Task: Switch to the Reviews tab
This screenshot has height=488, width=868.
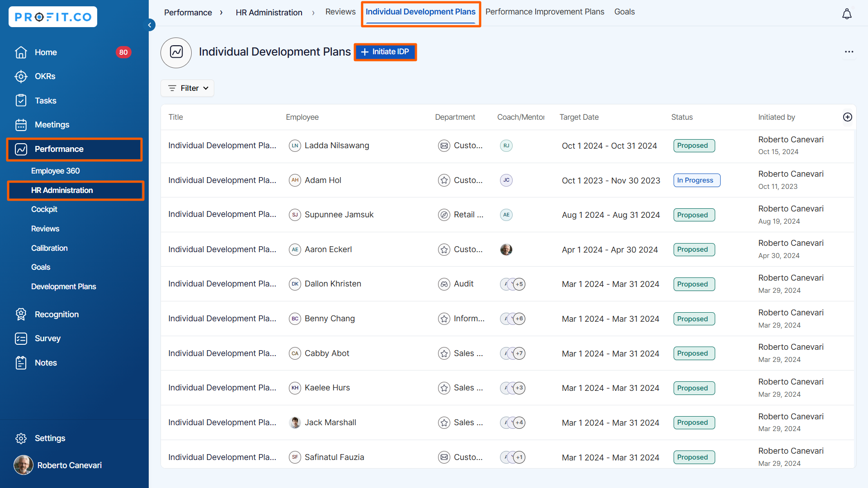Action: [340, 12]
